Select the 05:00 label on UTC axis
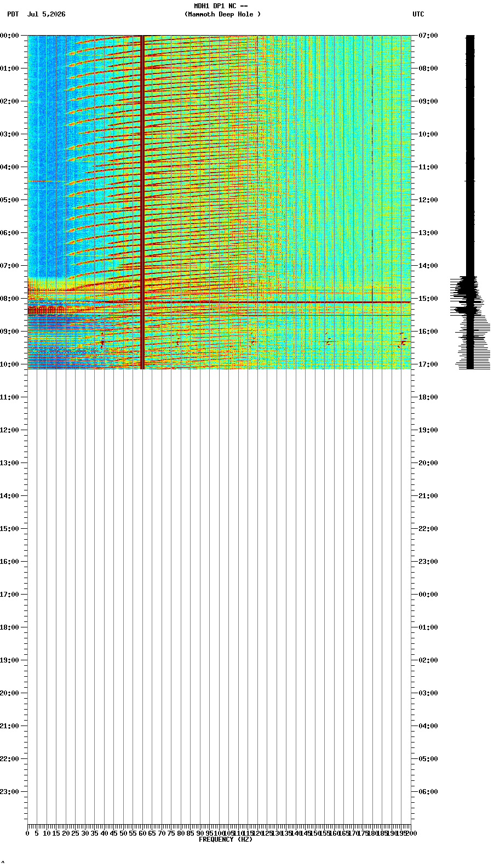Viewport: 494px width, 868px height. tap(428, 758)
